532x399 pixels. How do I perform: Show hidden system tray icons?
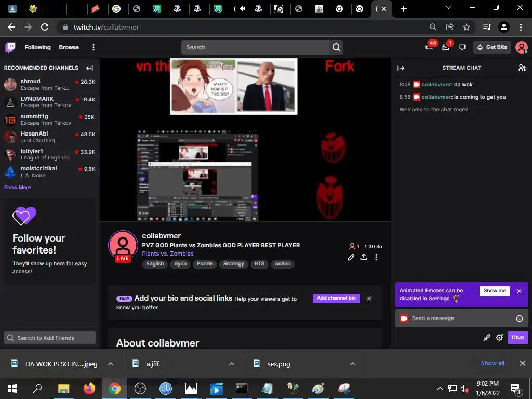(x=440, y=389)
